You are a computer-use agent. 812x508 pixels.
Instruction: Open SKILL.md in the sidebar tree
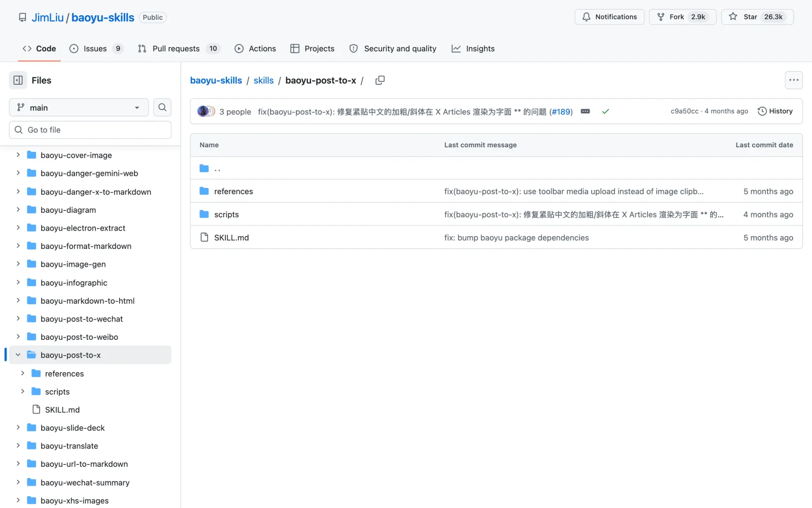[62, 410]
